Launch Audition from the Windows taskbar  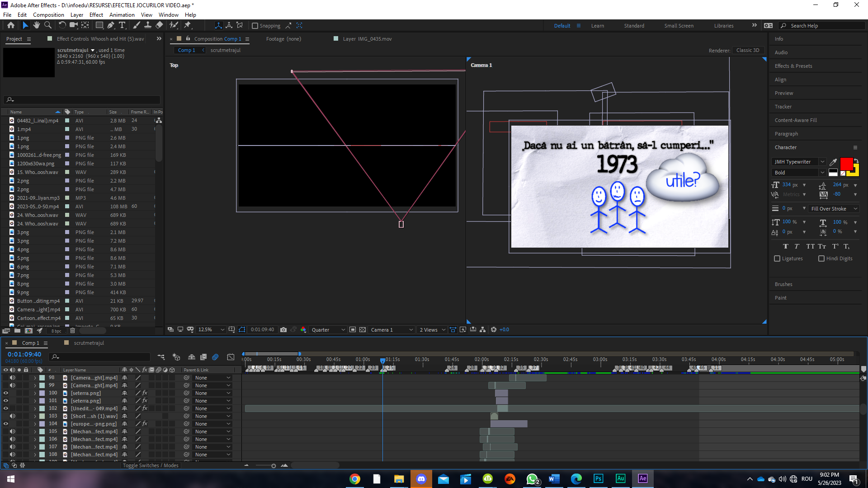[620, 479]
